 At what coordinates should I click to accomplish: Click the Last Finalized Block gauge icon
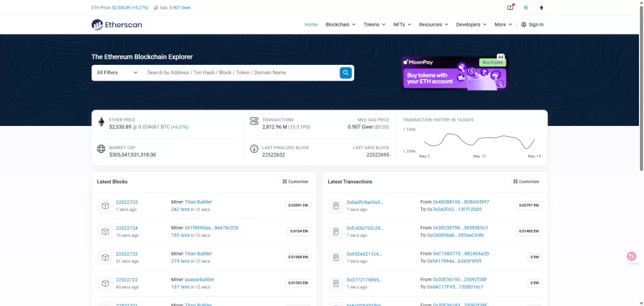pyautogui.click(x=254, y=149)
